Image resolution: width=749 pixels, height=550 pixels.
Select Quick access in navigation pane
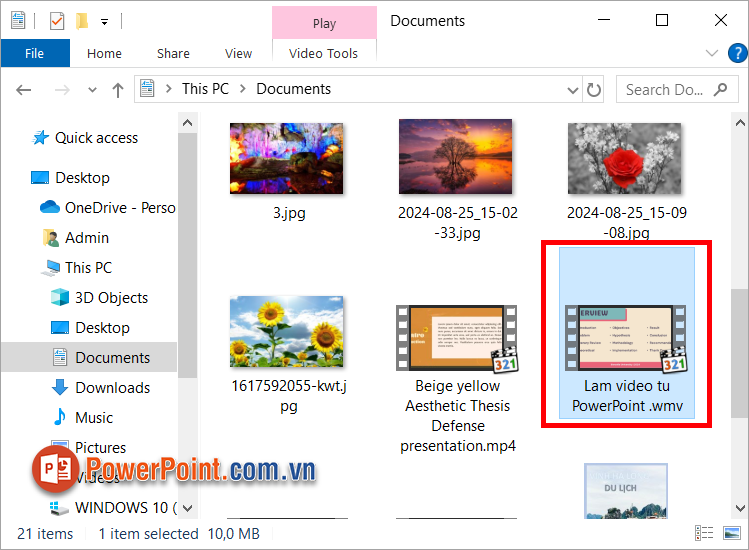(x=96, y=138)
